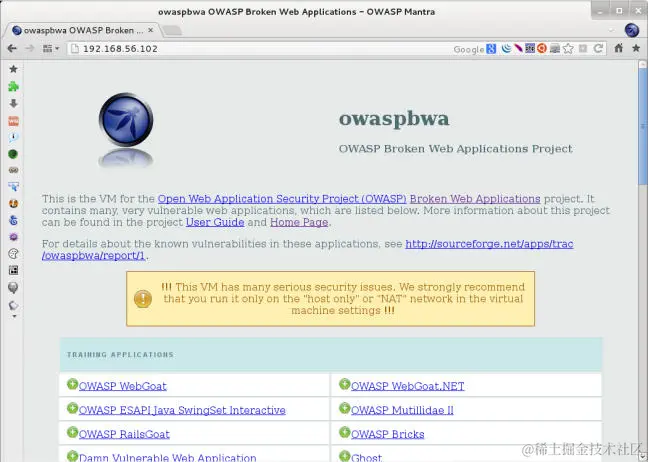This screenshot has width=648, height=462.
Task: Click the dark green circle sidebar icon
Action: pos(13,154)
